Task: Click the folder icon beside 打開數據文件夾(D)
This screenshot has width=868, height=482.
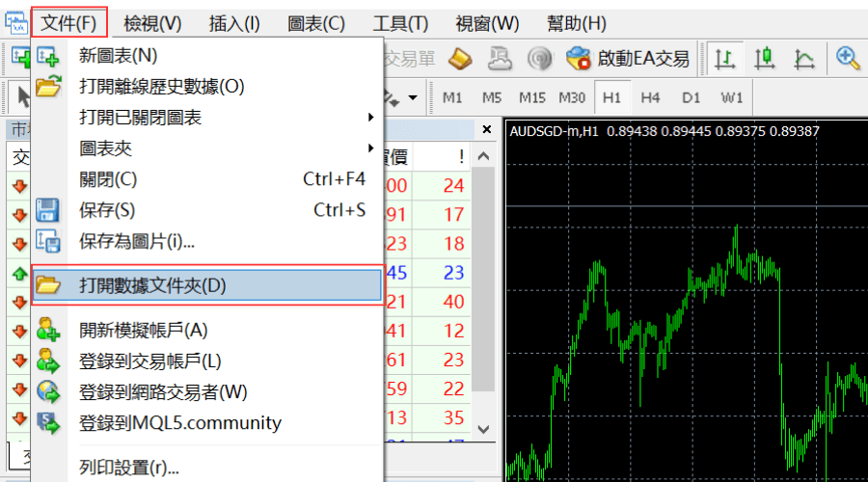Action: pyautogui.click(x=48, y=285)
